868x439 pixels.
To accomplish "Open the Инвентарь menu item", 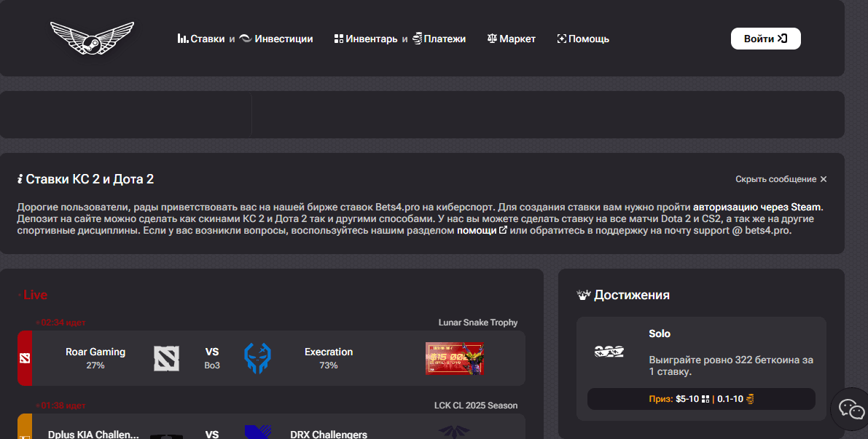I will [366, 39].
